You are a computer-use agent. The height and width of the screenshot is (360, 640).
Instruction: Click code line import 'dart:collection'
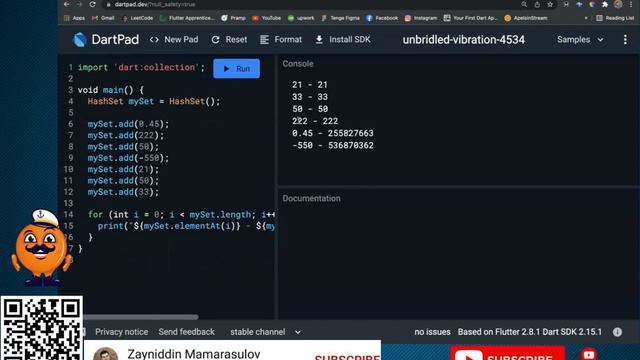click(141, 67)
